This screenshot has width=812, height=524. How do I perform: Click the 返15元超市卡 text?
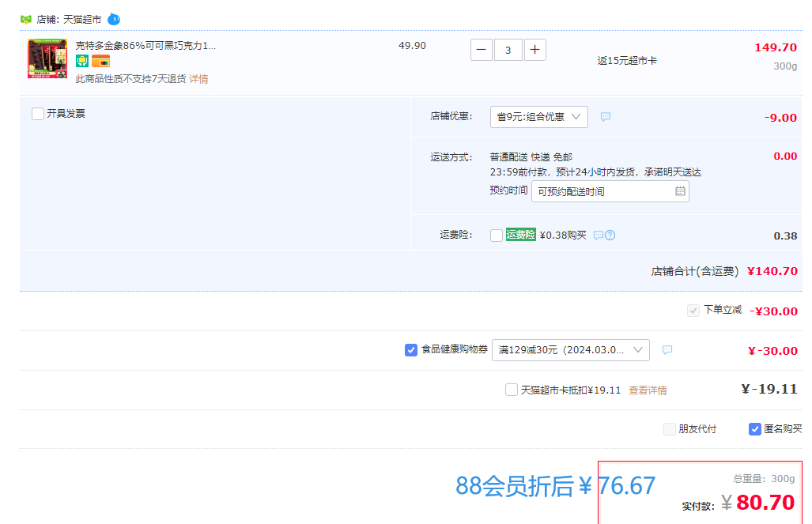tap(627, 61)
